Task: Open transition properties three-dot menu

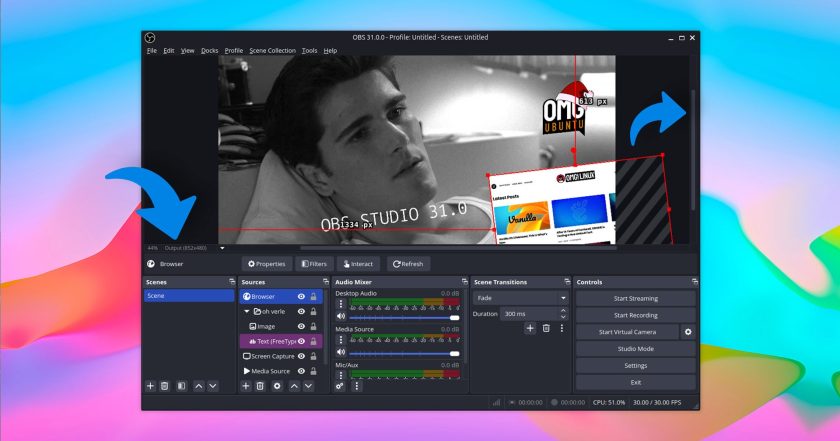Action: 561,328
